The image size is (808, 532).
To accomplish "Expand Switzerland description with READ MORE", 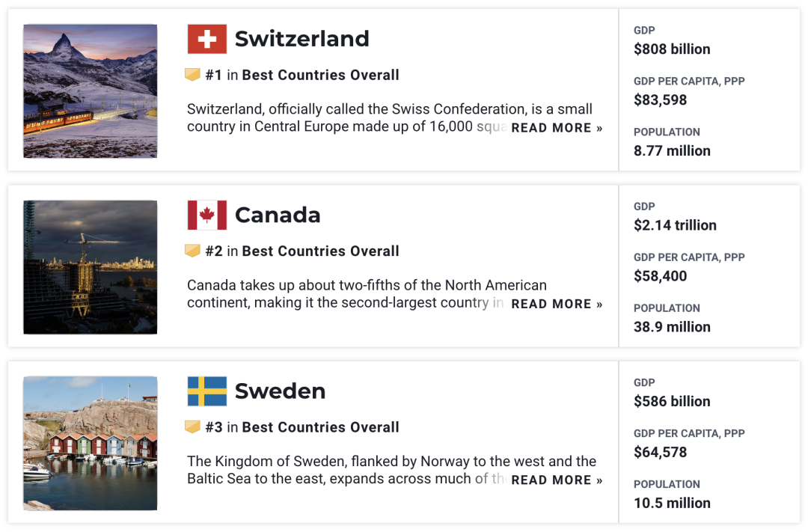I will [557, 128].
